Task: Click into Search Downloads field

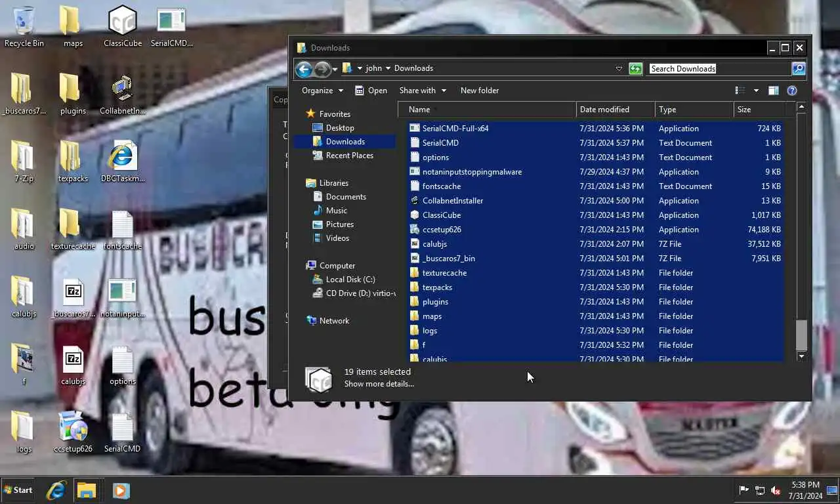Action: pyautogui.click(x=719, y=68)
